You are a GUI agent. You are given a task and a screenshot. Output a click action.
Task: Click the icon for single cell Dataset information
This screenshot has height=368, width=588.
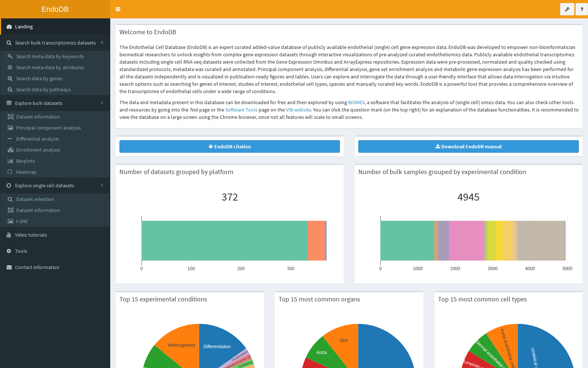11,210
